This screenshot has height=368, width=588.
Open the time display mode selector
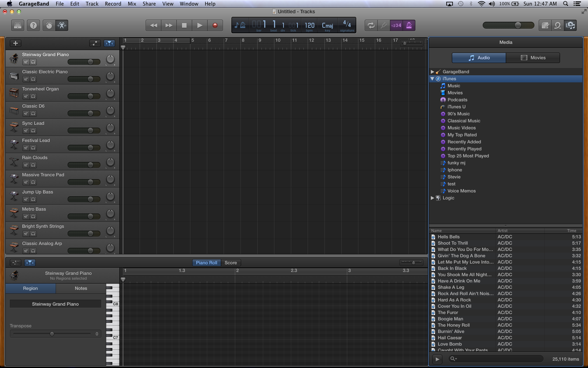(240, 25)
